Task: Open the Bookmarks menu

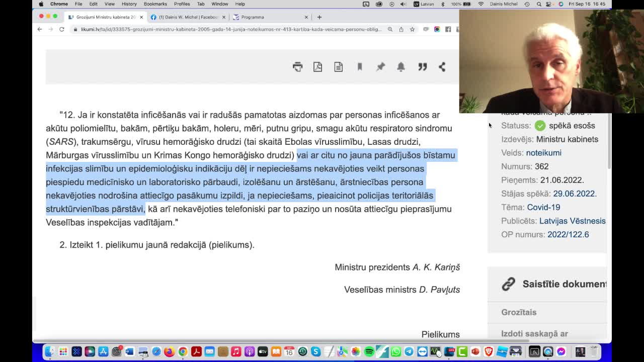Action: pos(155,4)
